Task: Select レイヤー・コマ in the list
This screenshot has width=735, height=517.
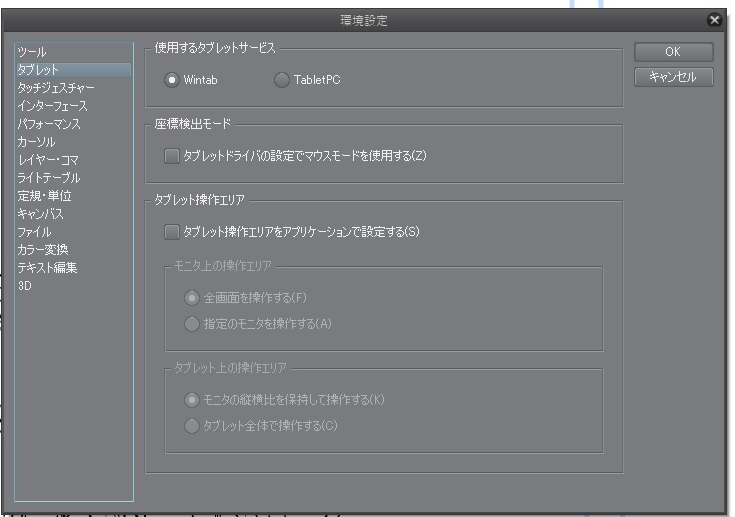Action: 74,160
